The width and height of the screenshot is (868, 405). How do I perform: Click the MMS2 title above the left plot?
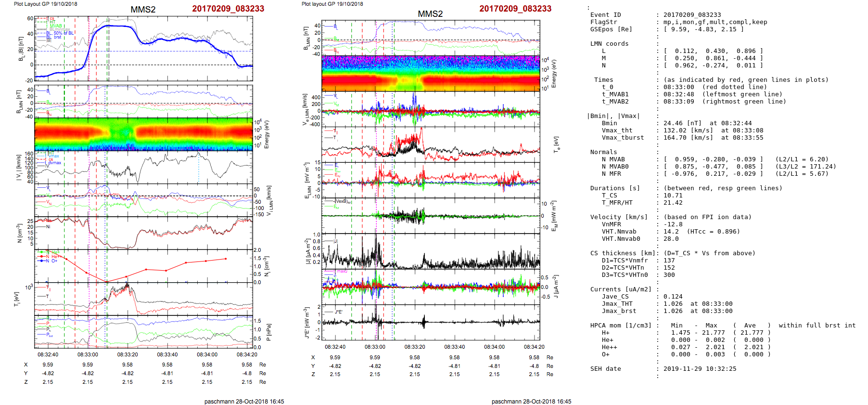pos(143,10)
